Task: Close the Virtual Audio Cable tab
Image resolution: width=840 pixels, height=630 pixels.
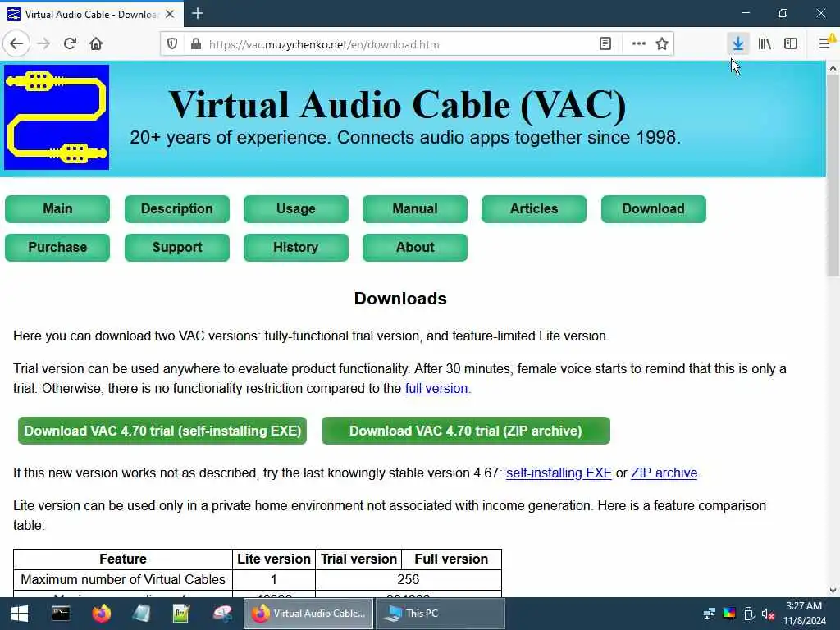Action: click(x=170, y=14)
